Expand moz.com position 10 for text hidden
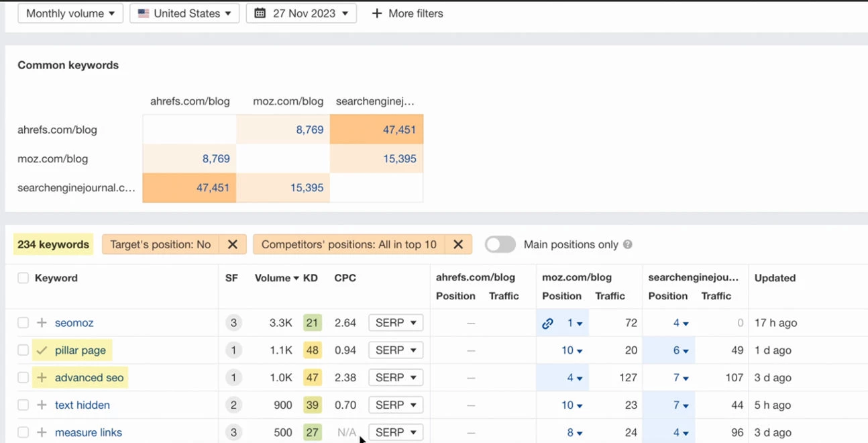The image size is (868, 443). click(572, 405)
